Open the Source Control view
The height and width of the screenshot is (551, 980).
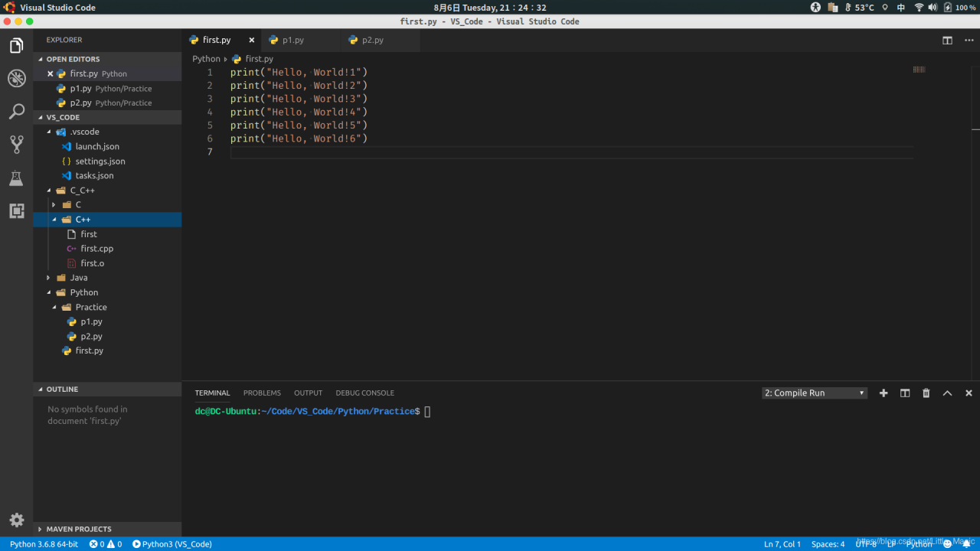click(16, 145)
